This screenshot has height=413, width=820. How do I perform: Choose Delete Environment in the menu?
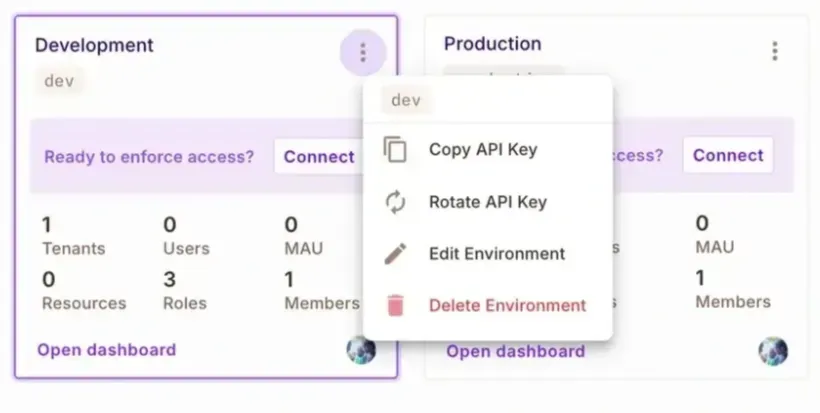point(507,306)
